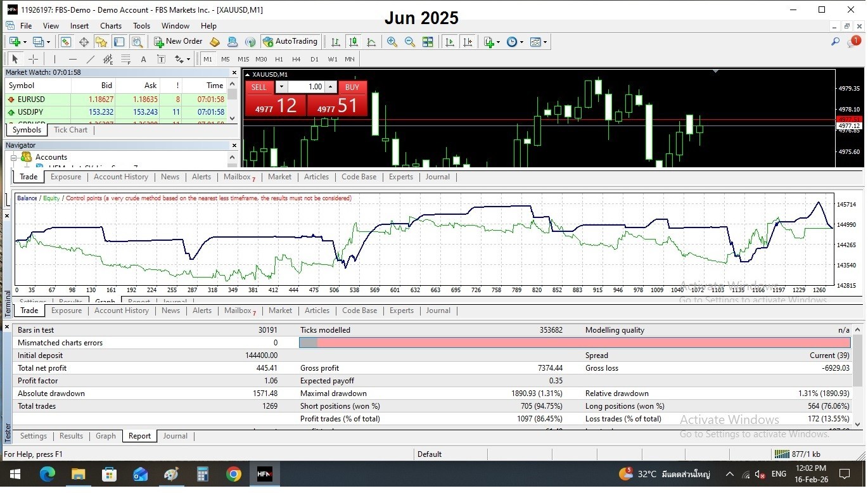The image size is (868, 493).
Task: Toggle the Navigator panel star-folder icon
Action: (x=101, y=42)
